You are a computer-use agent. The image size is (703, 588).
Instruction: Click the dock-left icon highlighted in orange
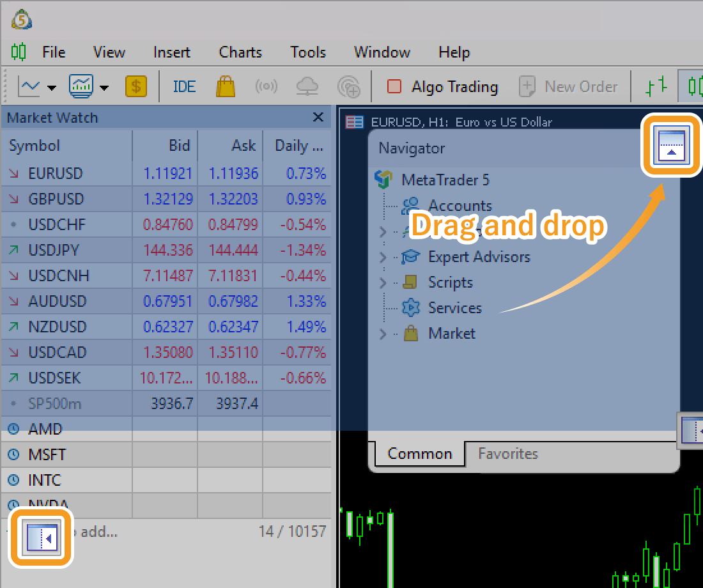click(42, 536)
